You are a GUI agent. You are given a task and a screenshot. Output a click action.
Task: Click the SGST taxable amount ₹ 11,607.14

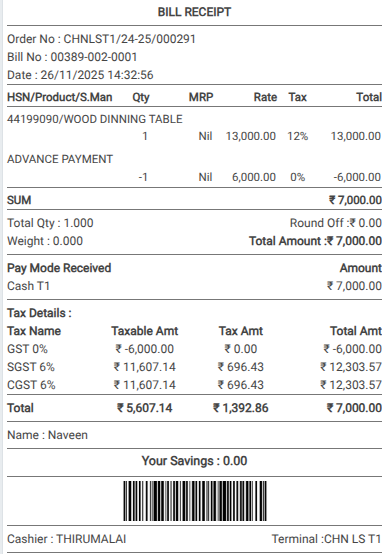coord(145,367)
